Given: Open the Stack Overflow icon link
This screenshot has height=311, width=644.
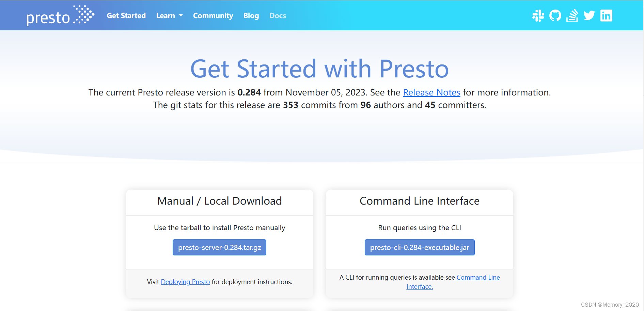Looking at the screenshot, I should pos(572,16).
